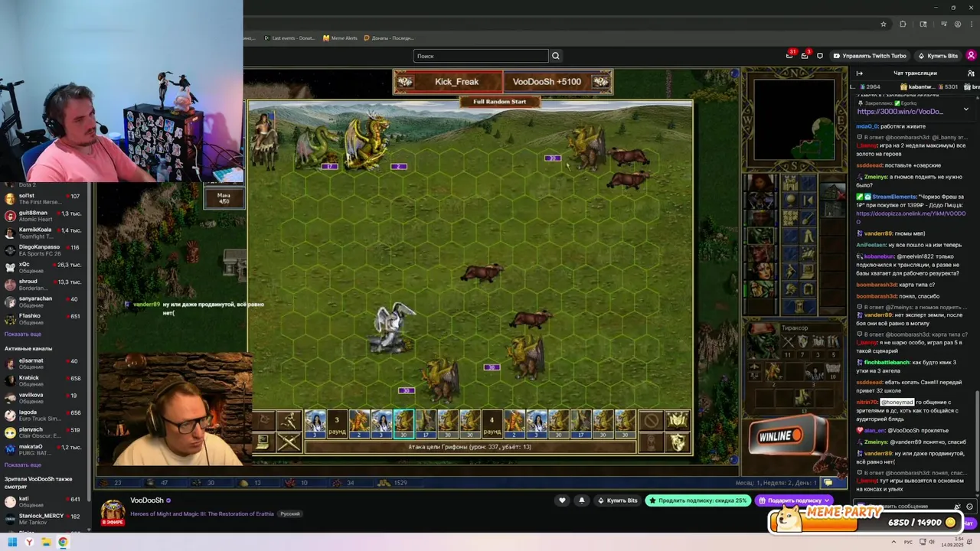Click the game minimap
The height and width of the screenshot is (551, 980).
coord(794,119)
